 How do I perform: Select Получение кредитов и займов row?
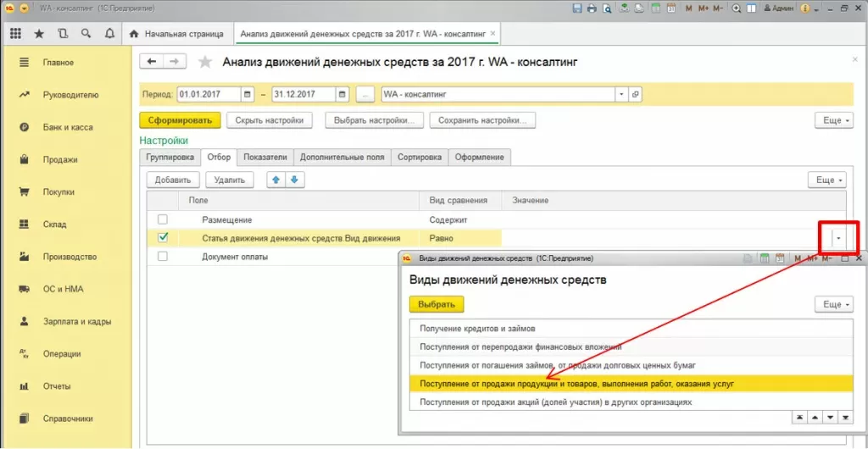(x=631, y=329)
